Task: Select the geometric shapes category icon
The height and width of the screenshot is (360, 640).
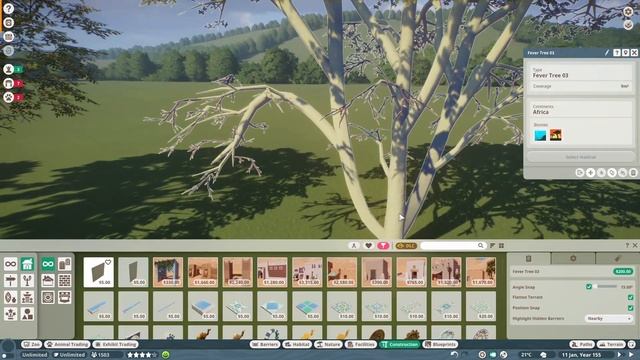Action: coord(27,314)
